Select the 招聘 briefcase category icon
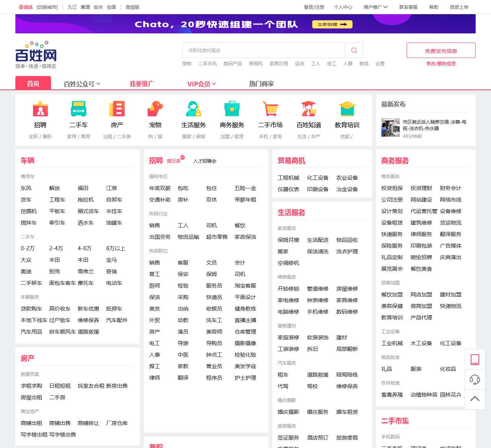The height and width of the screenshot is (448, 491). click(41, 109)
